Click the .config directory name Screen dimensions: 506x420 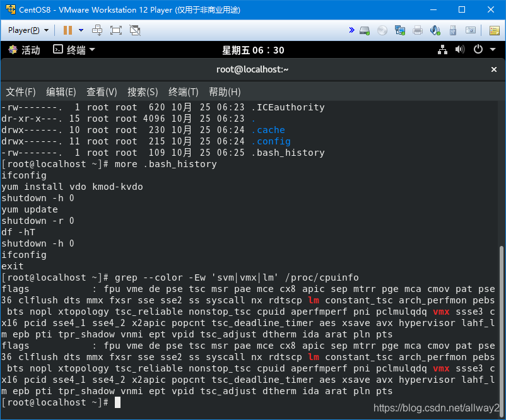(x=271, y=141)
